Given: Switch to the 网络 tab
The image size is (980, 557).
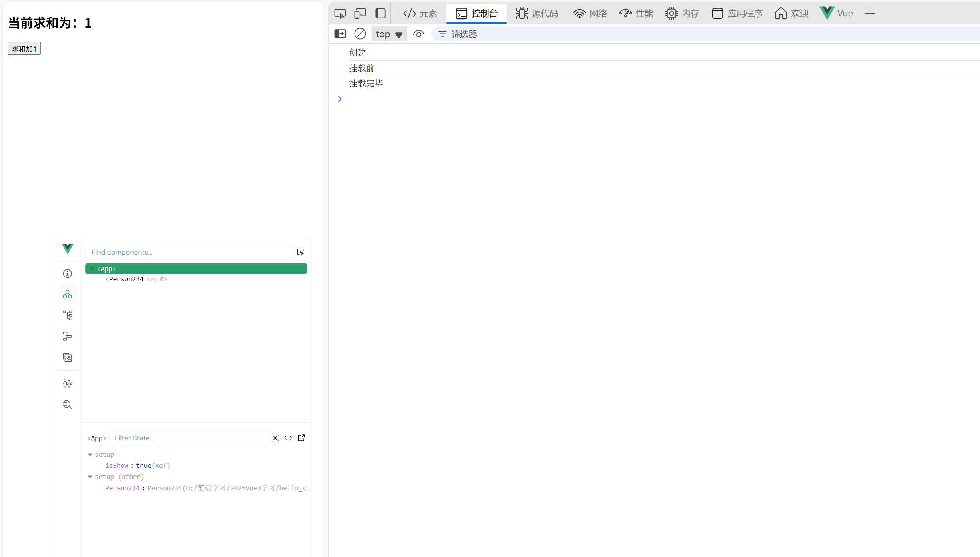Looking at the screenshot, I should point(590,14).
